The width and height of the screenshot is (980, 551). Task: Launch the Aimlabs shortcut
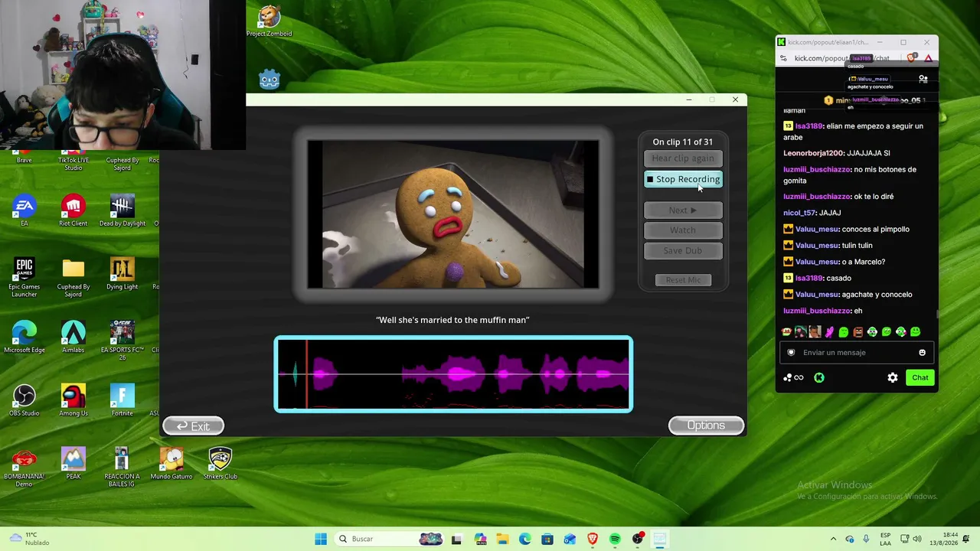(x=73, y=337)
